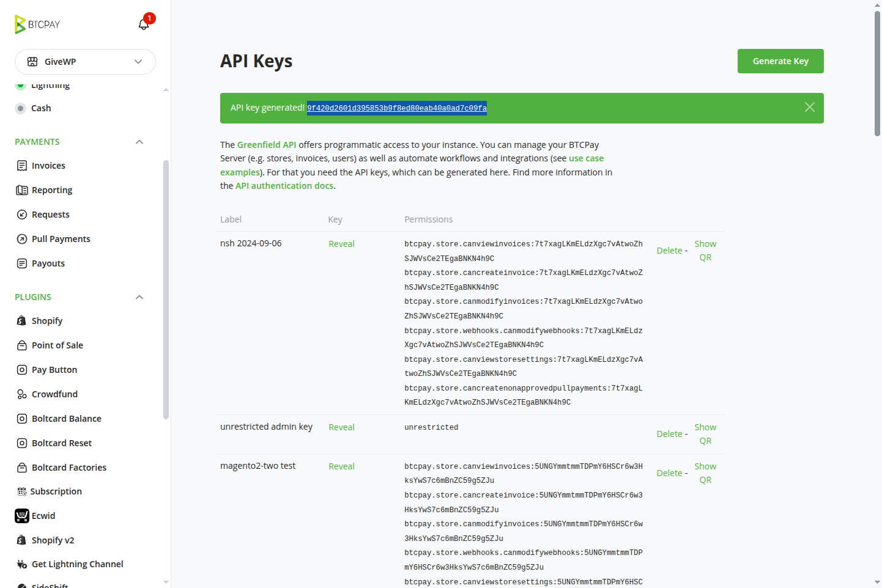Dismiss the API key generated alert
Screen dimensions: 882x588
pyautogui.click(x=809, y=107)
